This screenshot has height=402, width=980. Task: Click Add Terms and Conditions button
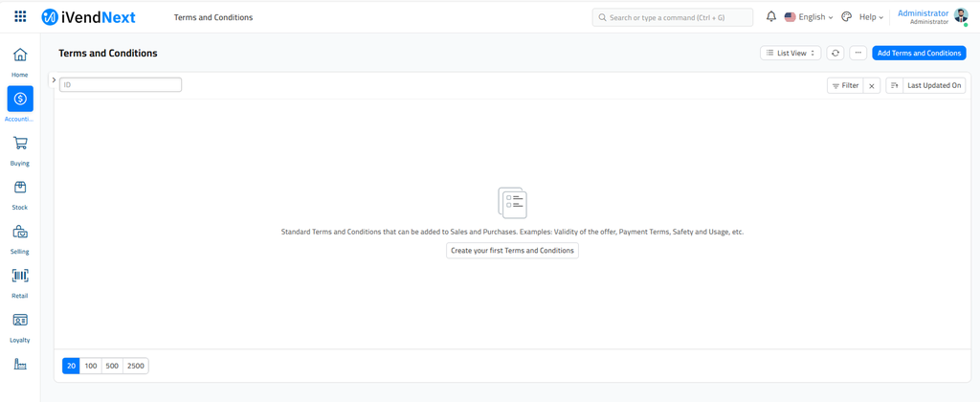pos(919,54)
